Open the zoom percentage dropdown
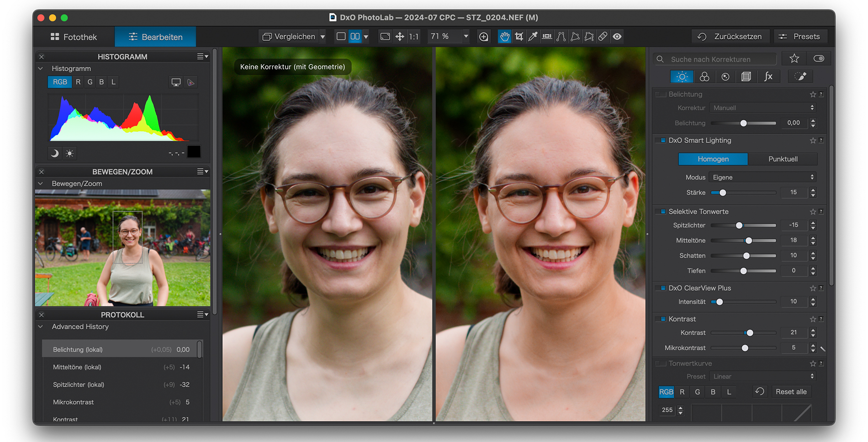This screenshot has height=442, width=868. [x=466, y=37]
